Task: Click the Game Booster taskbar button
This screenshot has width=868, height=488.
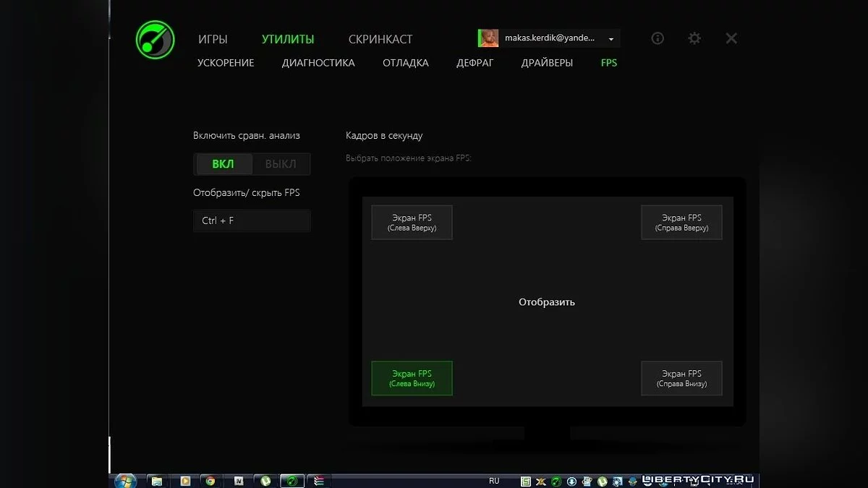Action: pos(292,481)
